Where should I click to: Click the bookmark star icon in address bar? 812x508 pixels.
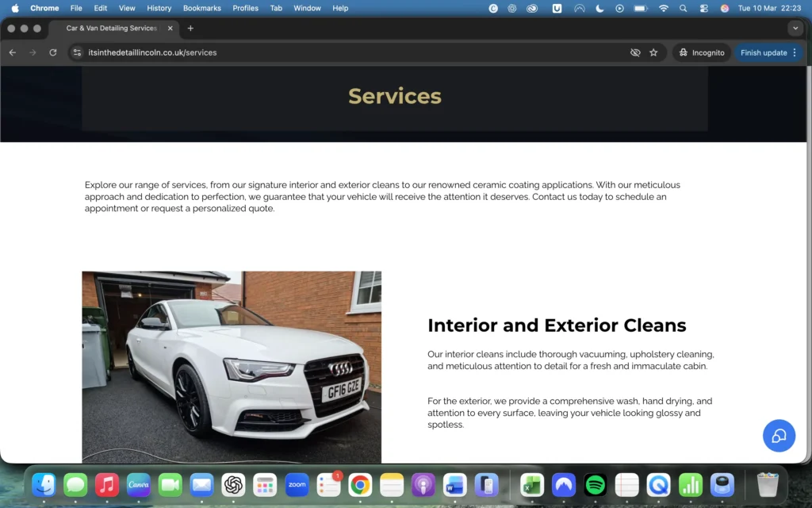tap(653, 52)
